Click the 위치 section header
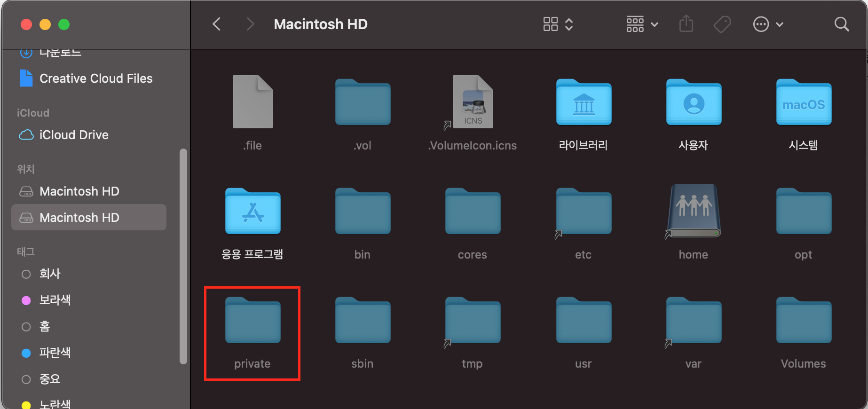This screenshot has height=409, width=868. [x=25, y=169]
